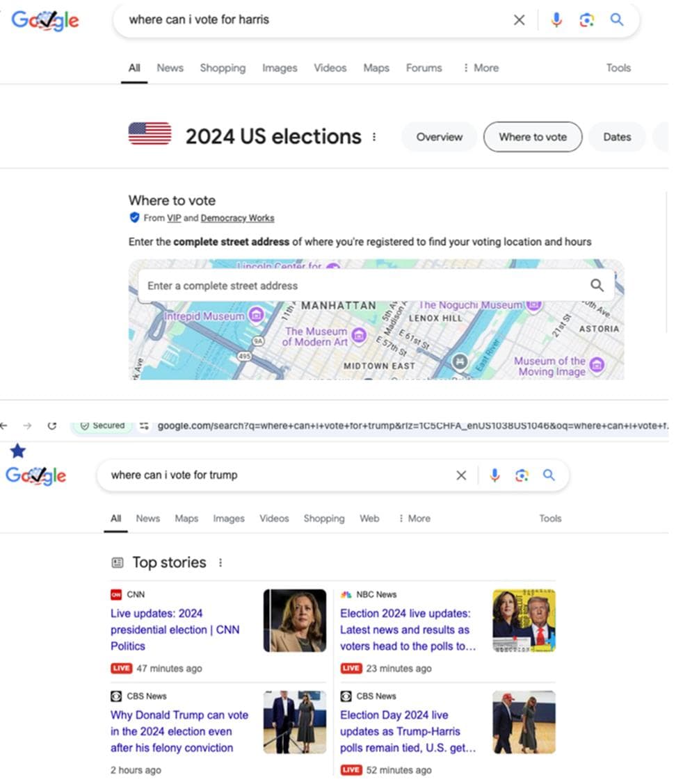
Task: Open CNN live updates presidential election story
Action: tap(175, 629)
